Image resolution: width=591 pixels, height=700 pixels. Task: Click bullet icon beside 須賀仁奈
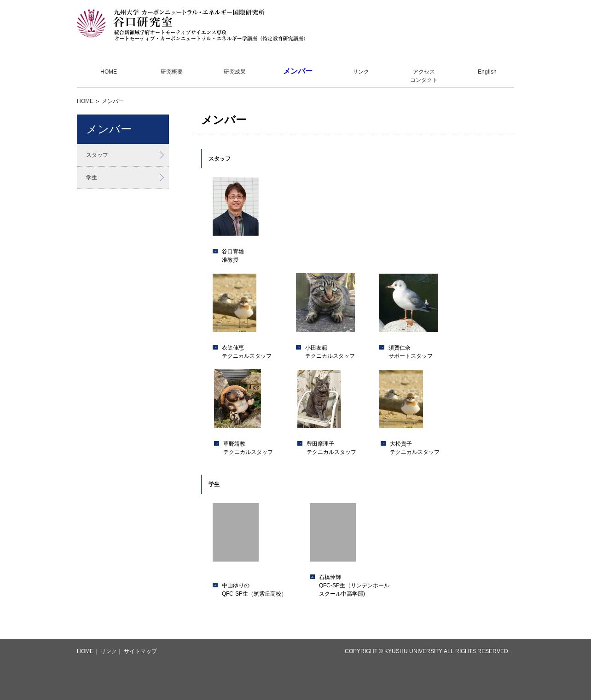[x=382, y=347]
